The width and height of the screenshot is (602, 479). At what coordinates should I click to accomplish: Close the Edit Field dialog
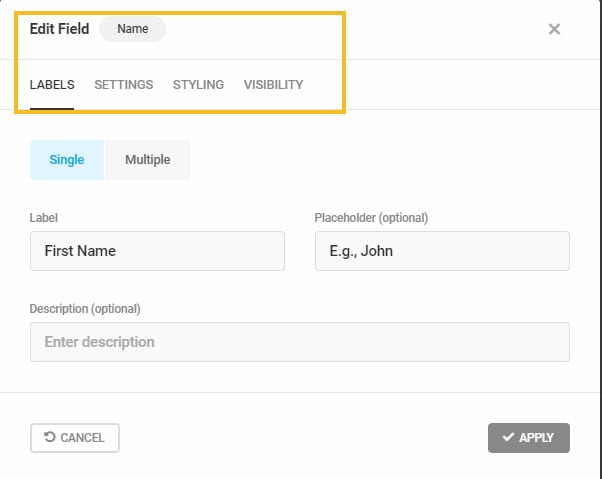[554, 29]
